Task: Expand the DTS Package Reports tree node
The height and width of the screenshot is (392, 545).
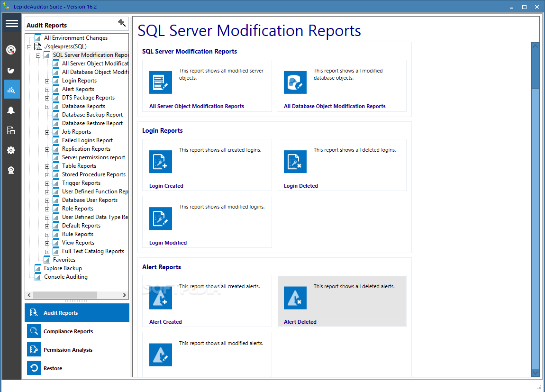Action: coord(47,98)
